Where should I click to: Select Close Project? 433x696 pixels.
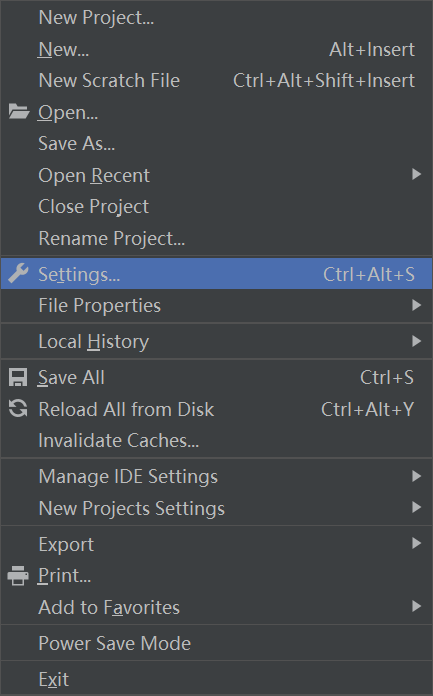point(216,206)
